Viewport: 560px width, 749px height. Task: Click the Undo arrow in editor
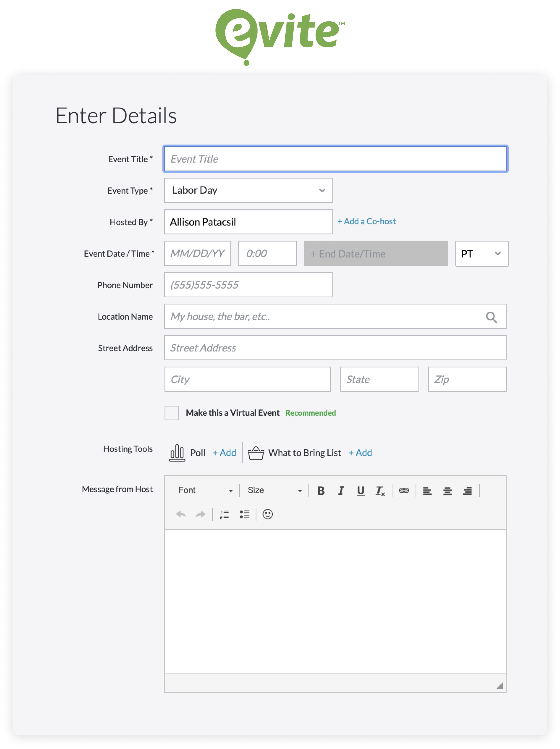(181, 514)
